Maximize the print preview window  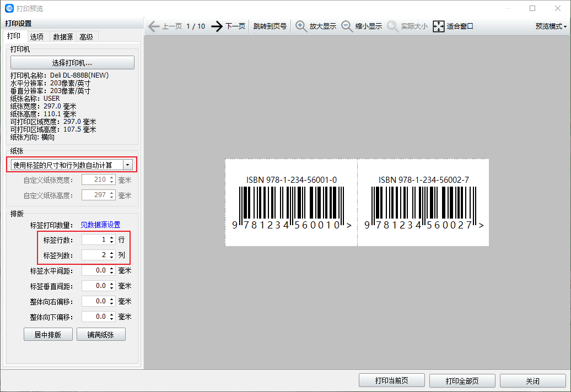click(x=532, y=8)
